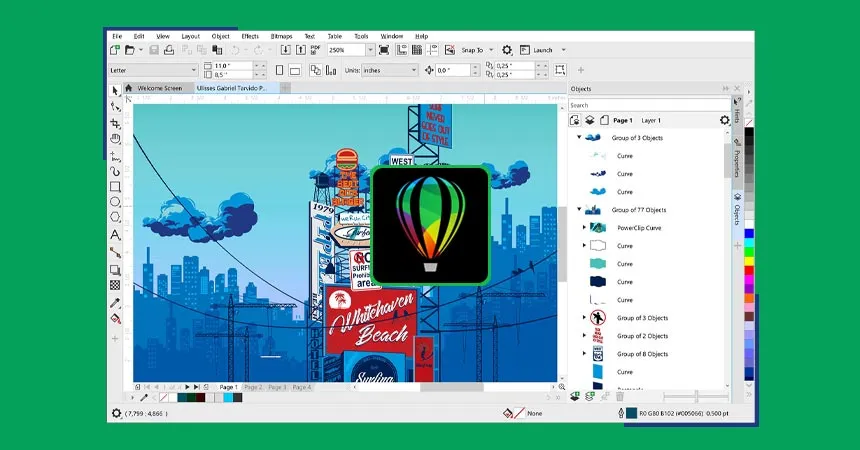Screen dimensions: 860x450
Task: Expand the PowerClip Curve item
Action: pyautogui.click(x=584, y=227)
